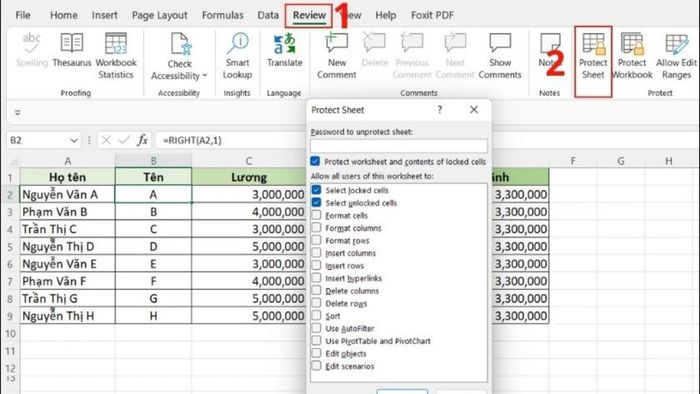Viewport: 700px width, 394px height.
Task: Open Smart Lookup
Action: point(237,56)
